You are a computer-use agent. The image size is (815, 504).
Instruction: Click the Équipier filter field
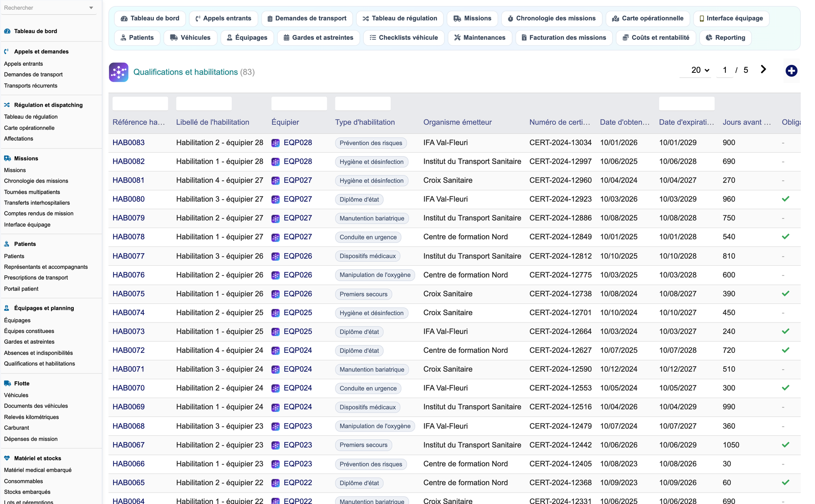point(299,103)
